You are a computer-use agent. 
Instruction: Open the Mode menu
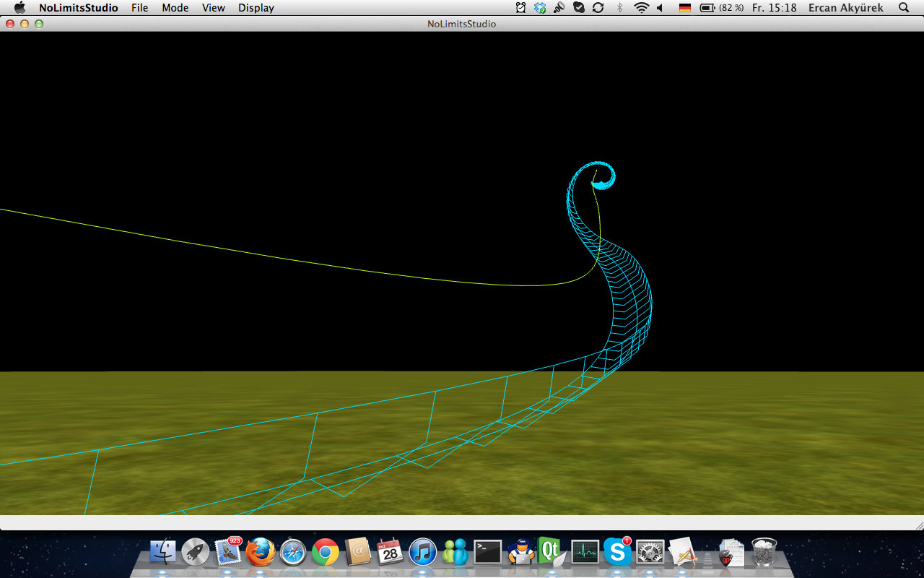click(x=175, y=8)
